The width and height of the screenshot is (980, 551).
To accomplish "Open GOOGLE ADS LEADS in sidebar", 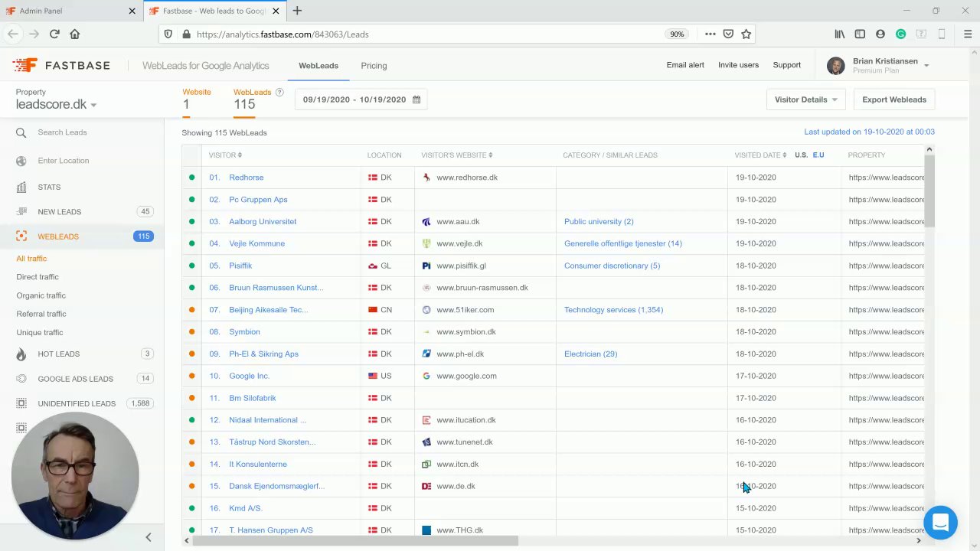I will pyautogui.click(x=75, y=379).
